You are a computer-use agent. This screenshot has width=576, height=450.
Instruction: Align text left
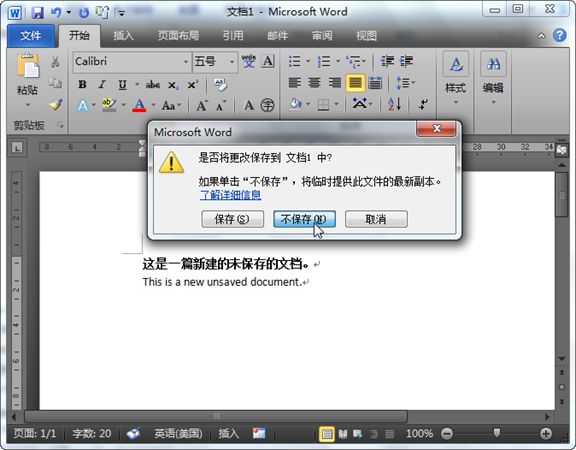point(295,83)
